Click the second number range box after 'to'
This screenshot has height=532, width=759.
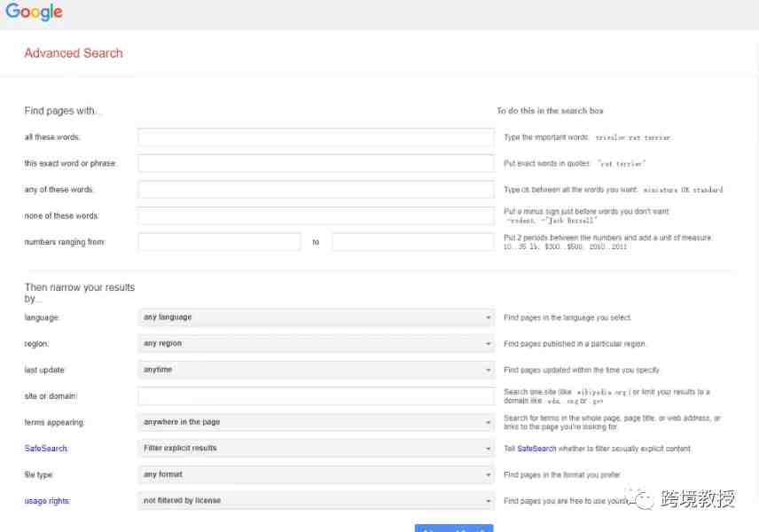(413, 242)
